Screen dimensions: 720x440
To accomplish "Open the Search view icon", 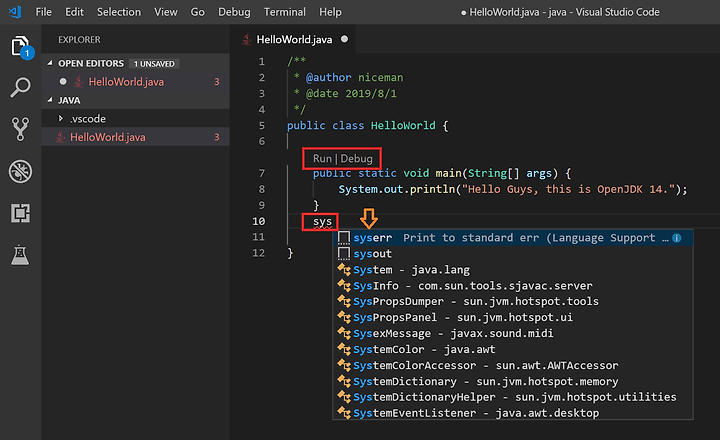I will click(x=21, y=87).
